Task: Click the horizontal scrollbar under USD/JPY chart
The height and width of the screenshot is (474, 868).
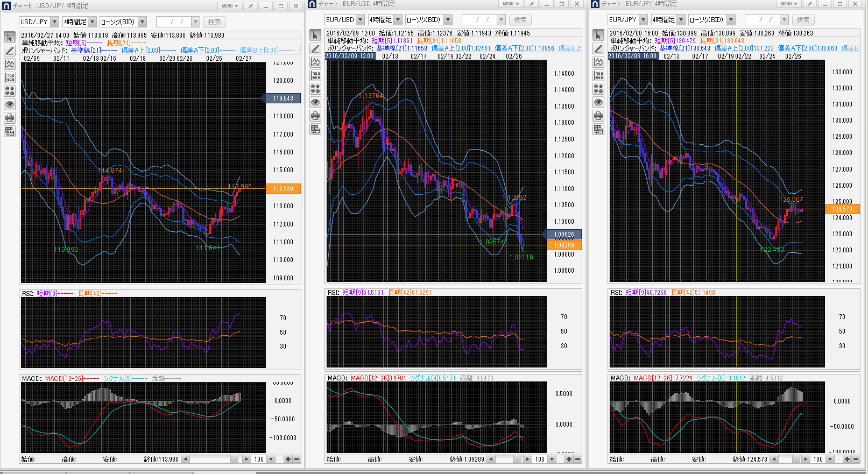Action: pos(213,459)
